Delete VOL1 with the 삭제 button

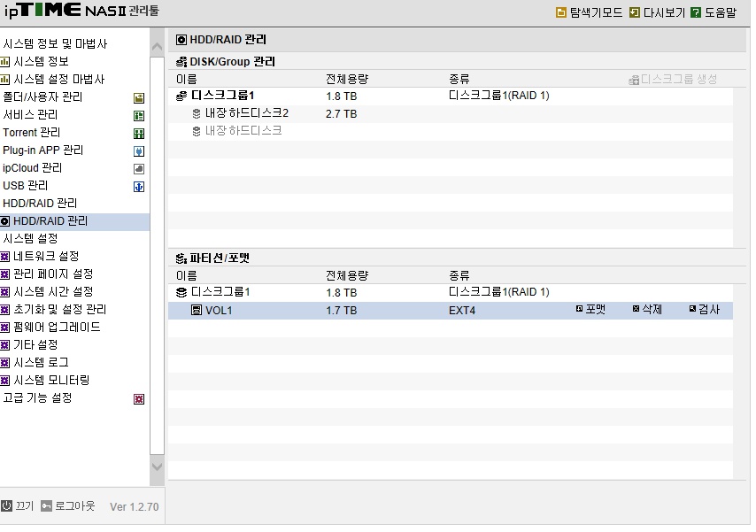click(647, 309)
